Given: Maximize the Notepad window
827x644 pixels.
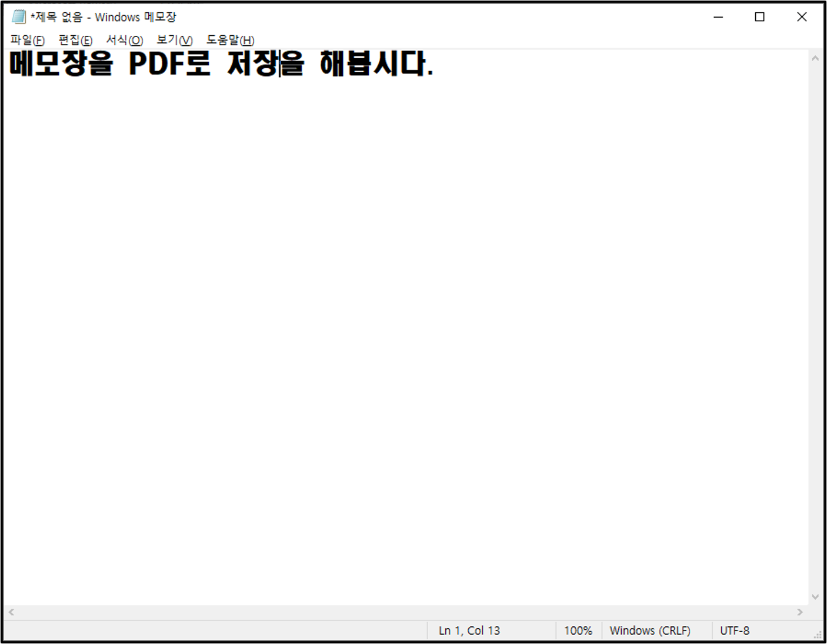Looking at the screenshot, I should tap(759, 17).
